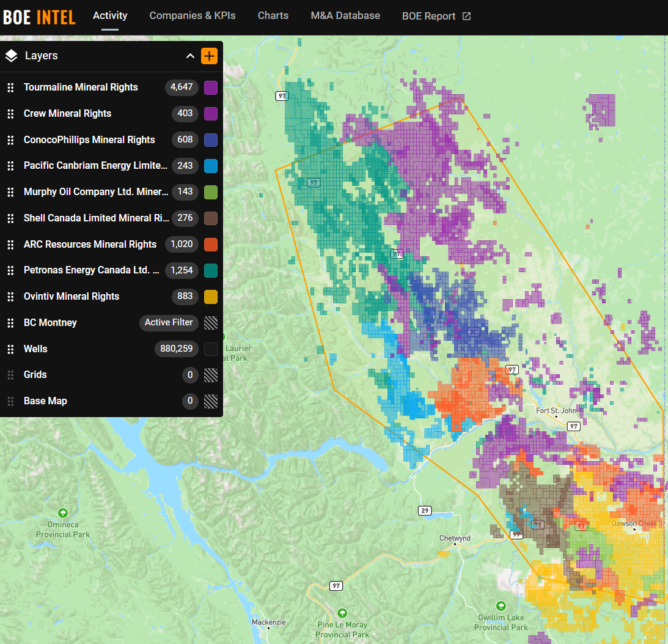Open the Charts tab

pos(273,16)
